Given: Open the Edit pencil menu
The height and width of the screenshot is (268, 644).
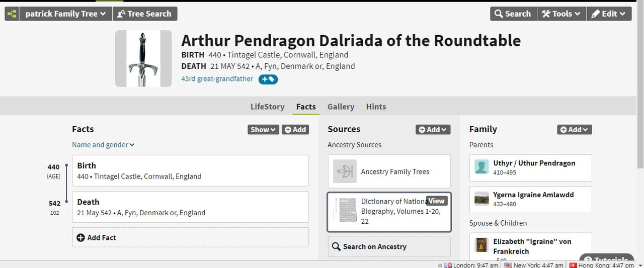Looking at the screenshot, I should point(609,14).
